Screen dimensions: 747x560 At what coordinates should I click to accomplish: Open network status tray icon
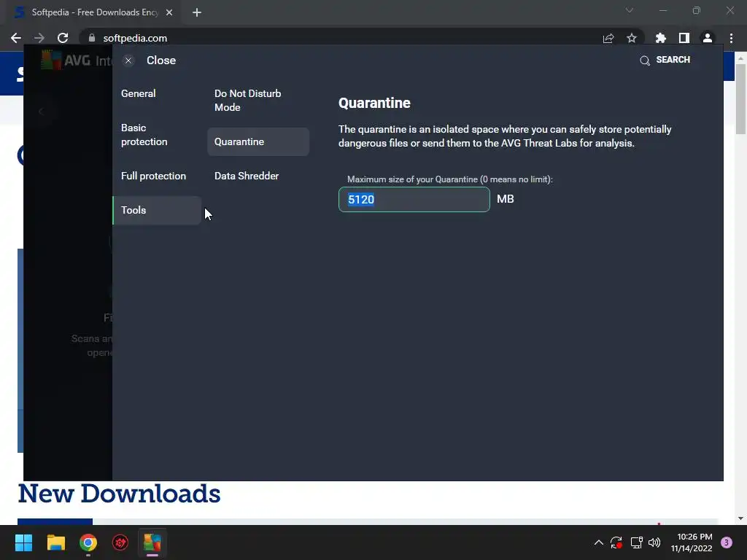(636, 542)
